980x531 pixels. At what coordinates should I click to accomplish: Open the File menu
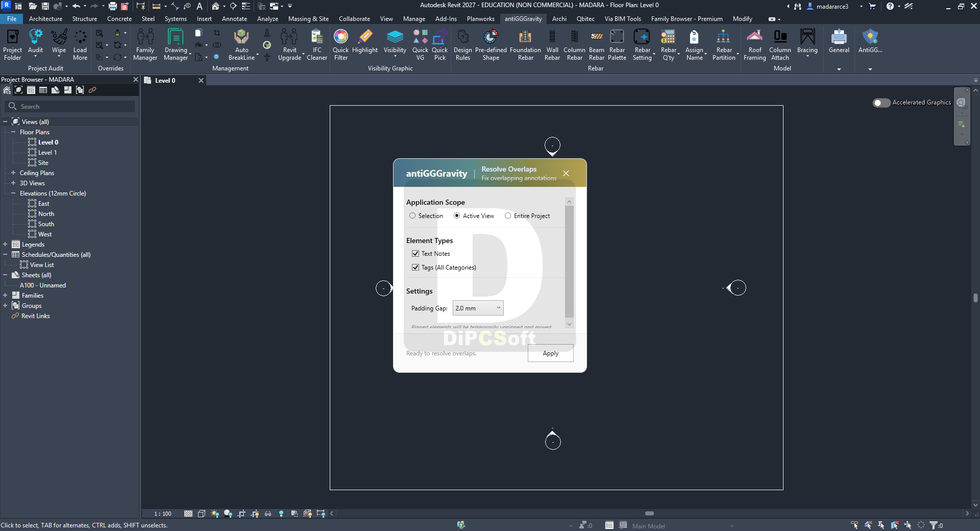[12, 19]
